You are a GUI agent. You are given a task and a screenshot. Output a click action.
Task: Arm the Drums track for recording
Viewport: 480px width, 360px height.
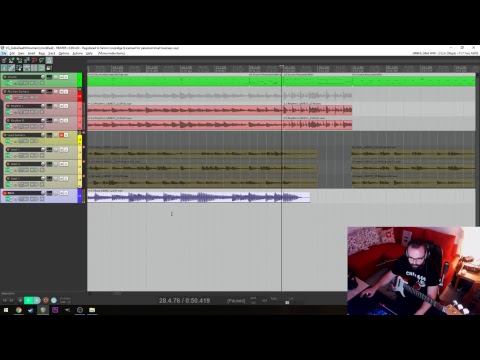point(5,77)
